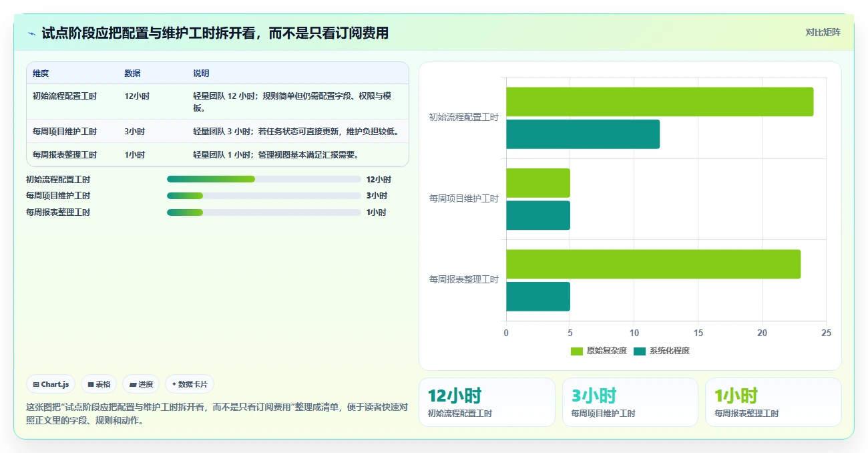
Task: Click 每周项目维护工时 light green chart bar
Action: pos(538,183)
